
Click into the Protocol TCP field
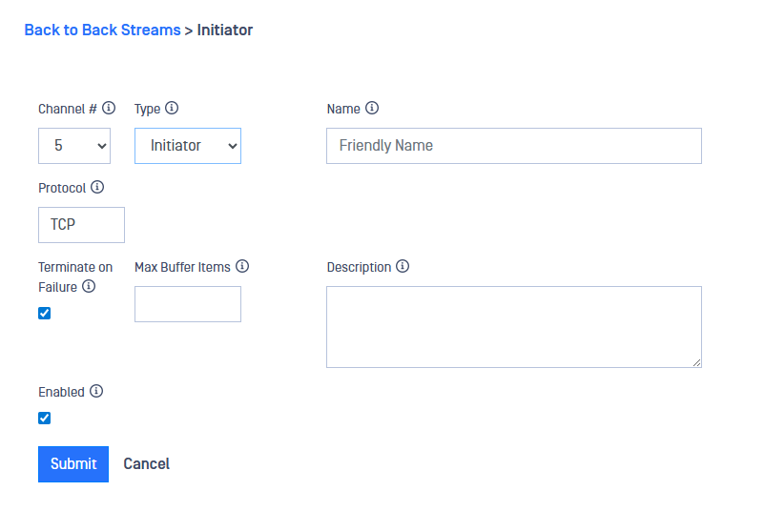point(81,225)
